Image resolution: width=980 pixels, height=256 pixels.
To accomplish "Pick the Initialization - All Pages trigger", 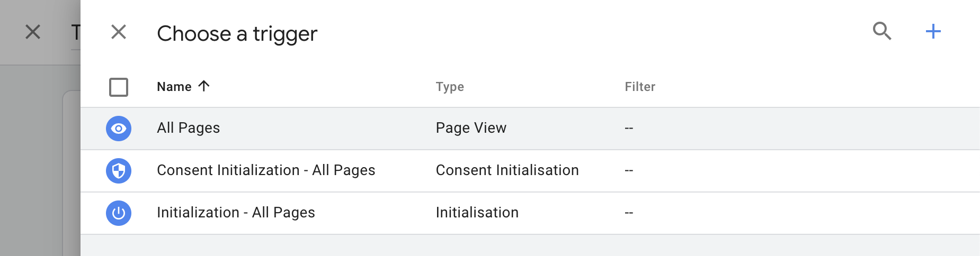I will 236,213.
